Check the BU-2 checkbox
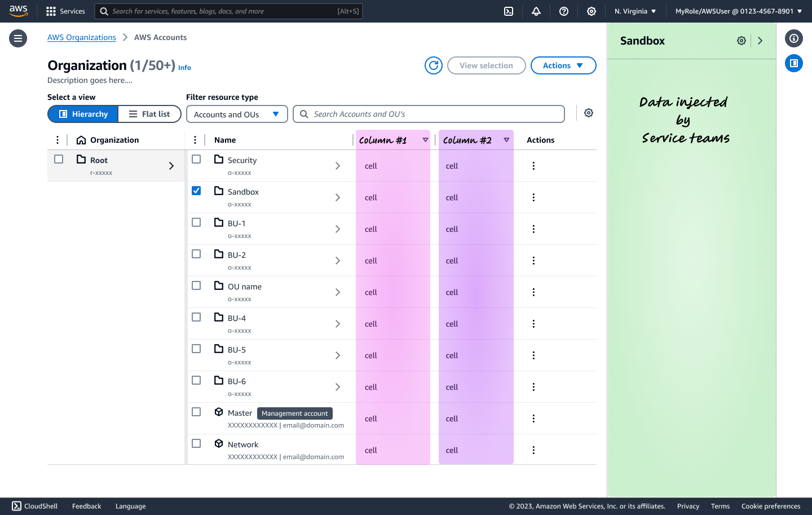 (196, 254)
